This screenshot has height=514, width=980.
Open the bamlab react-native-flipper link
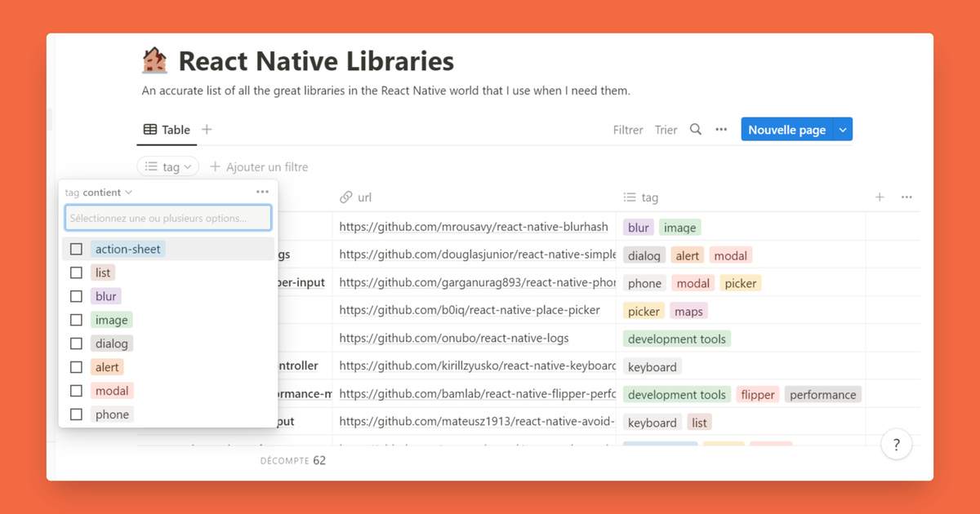click(477, 393)
